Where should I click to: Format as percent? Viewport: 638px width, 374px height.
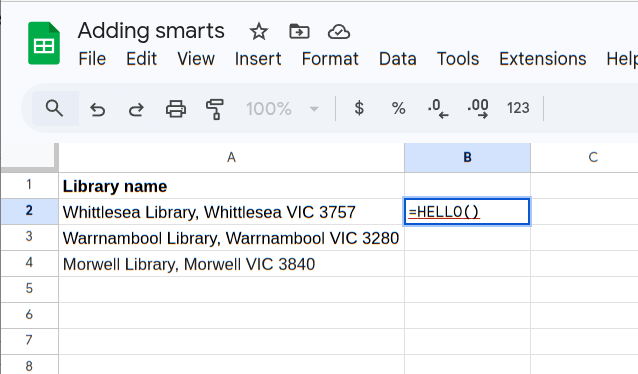(x=398, y=108)
